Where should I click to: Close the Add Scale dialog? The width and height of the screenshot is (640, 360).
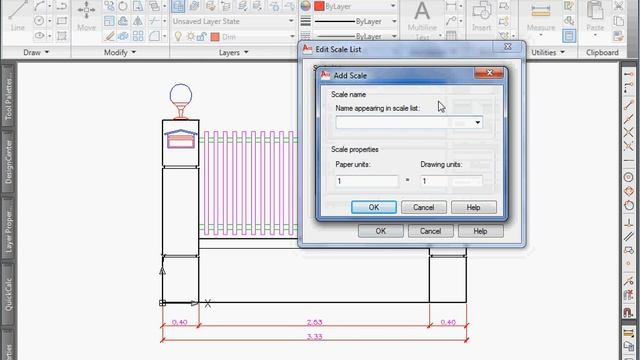[x=489, y=73]
